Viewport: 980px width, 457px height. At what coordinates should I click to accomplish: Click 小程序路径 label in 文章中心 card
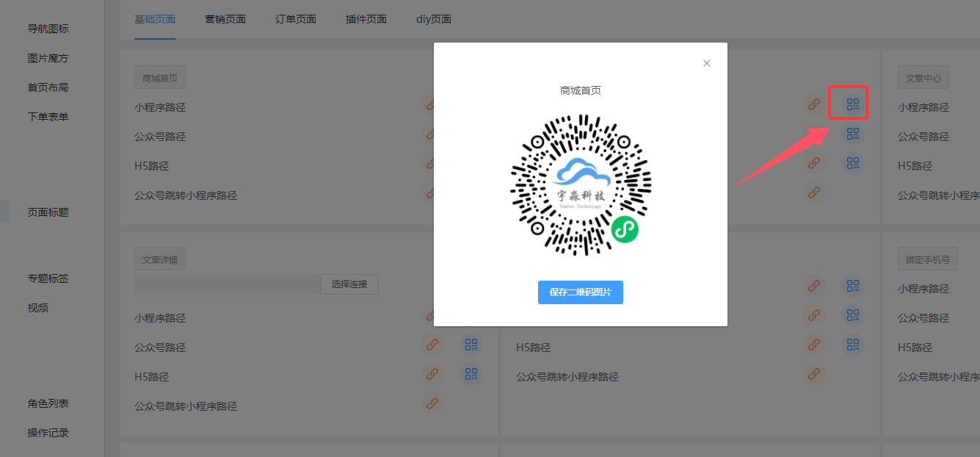tap(923, 107)
